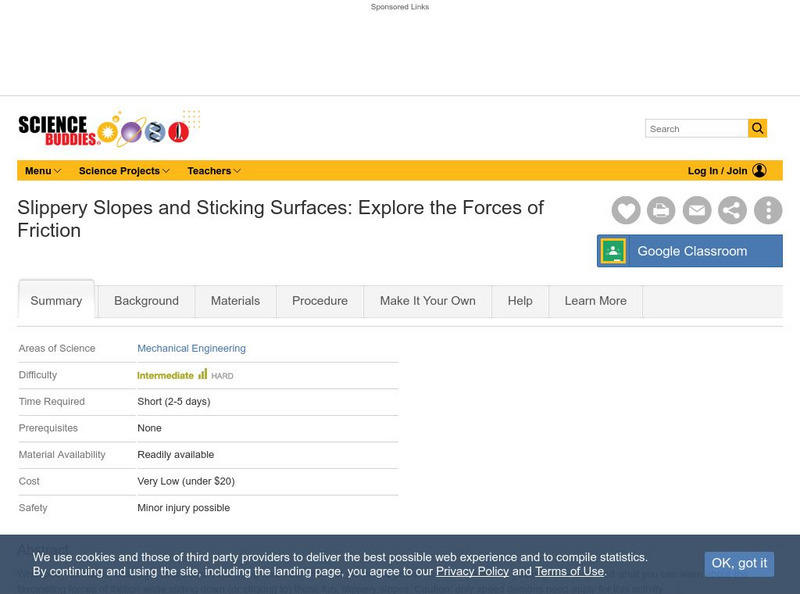Click the heart favorite icon

pyautogui.click(x=626, y=210)
